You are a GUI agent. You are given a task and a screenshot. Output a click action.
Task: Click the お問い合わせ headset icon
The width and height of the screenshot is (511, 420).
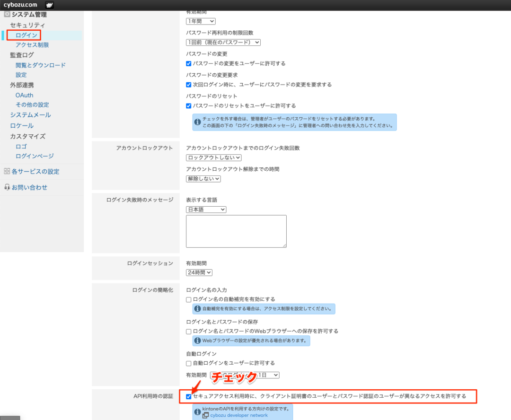tap(8, 187)
